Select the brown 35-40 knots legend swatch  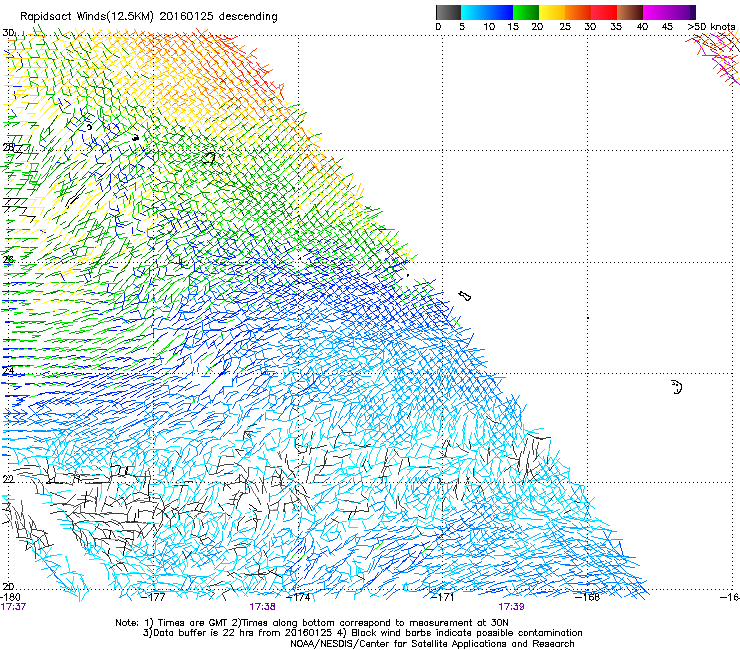click(x=630, y=12)
